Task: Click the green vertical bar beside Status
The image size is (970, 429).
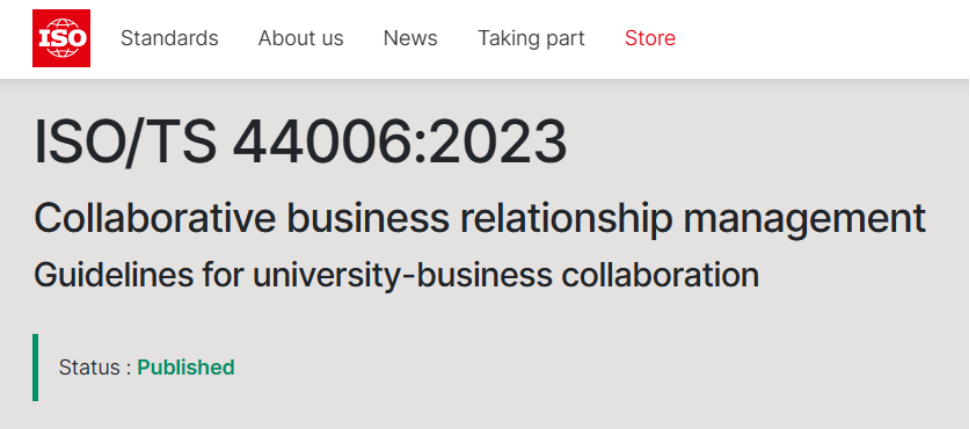Action: [35, 367]
